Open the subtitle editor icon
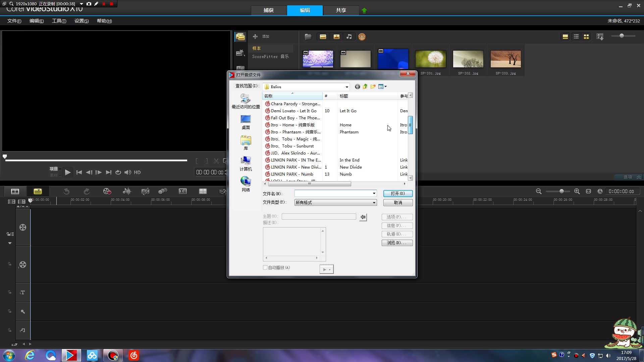 pyautogui.click(x=183, y=191)
